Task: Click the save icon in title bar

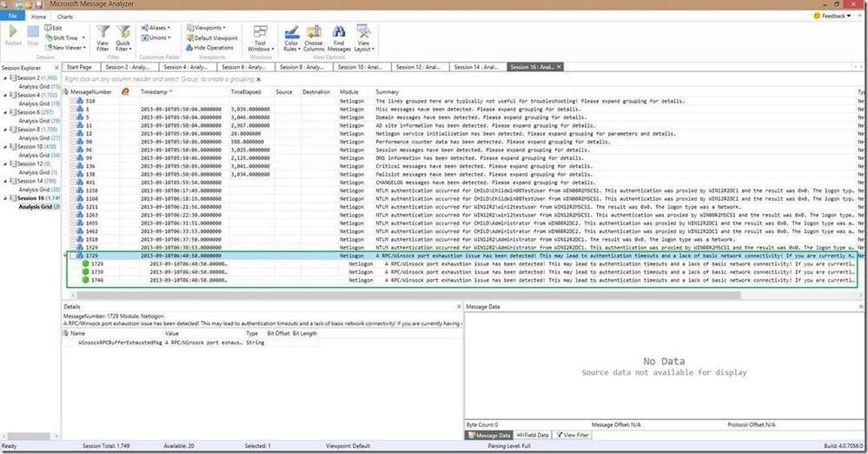Action: (39, 4)
